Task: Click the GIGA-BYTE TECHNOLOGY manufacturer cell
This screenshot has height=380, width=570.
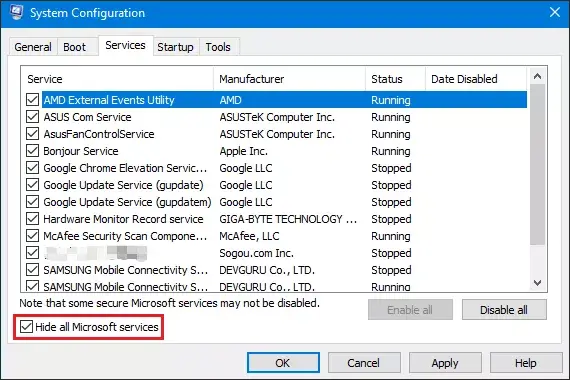Action: [x=288, y=219]
